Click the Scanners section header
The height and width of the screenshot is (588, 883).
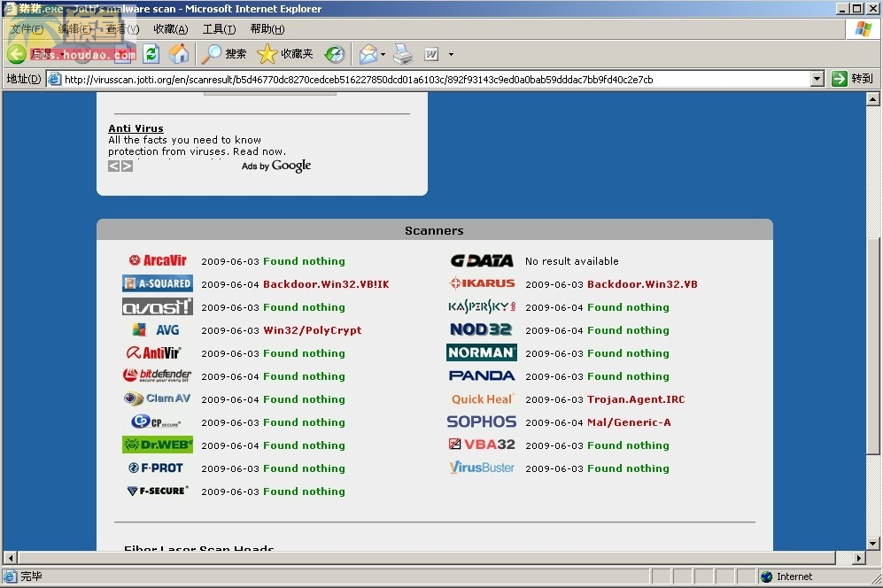434,229
